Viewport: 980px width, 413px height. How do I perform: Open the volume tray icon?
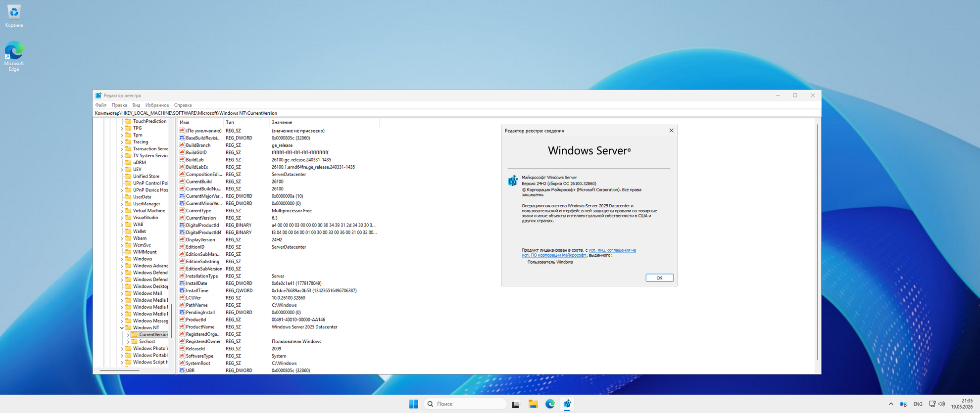941,404
